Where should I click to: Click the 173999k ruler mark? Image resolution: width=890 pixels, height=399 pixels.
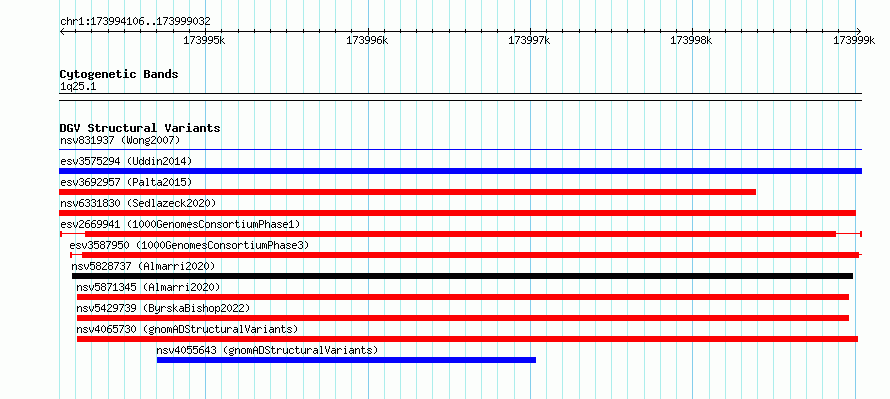(x=854, y=41)
